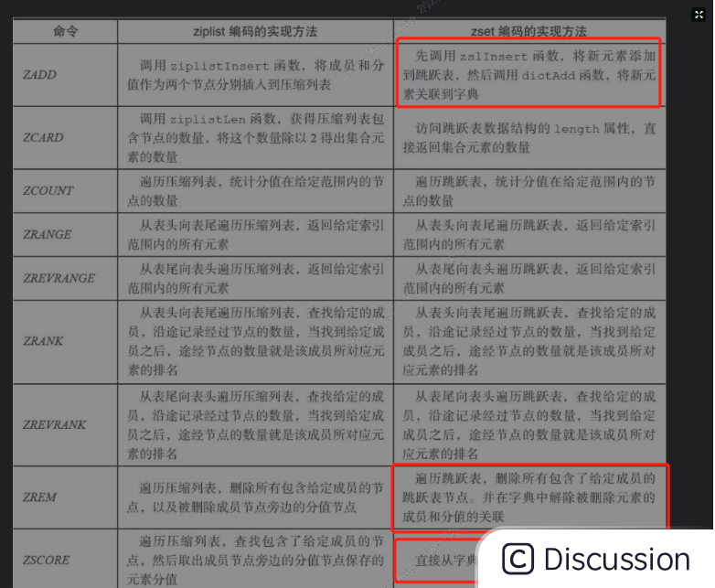The width and height of the screenshot is (715, 588).
Task: Select the ZREVRANK command cell
Action: (66, 424)
